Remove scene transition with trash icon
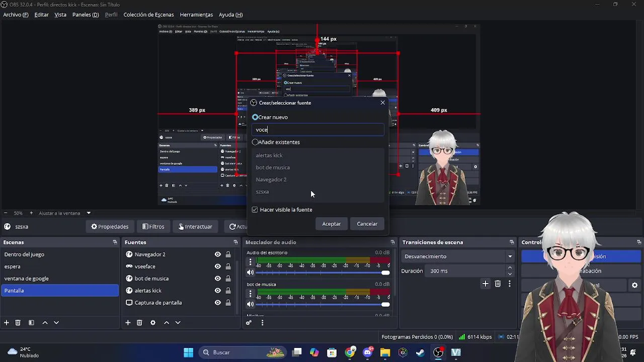 coord(498,284)
